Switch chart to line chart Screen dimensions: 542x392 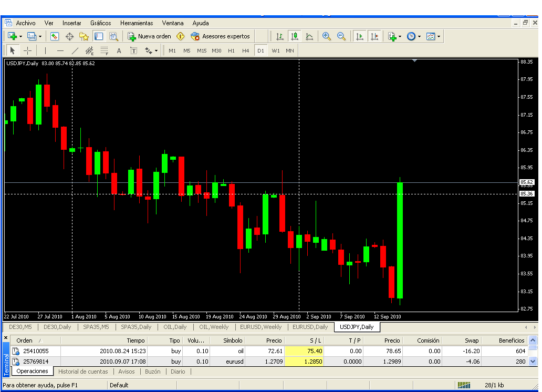click(x=309, y=36)
